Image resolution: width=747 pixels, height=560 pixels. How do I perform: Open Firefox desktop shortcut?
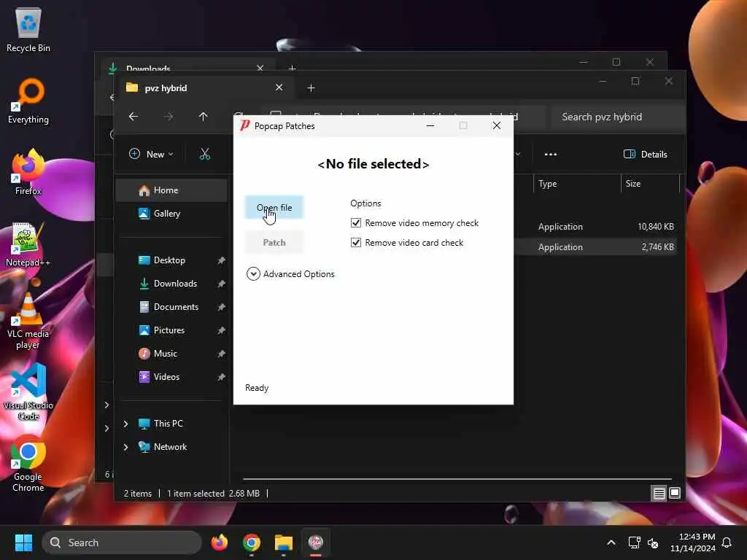pos(28,172)
